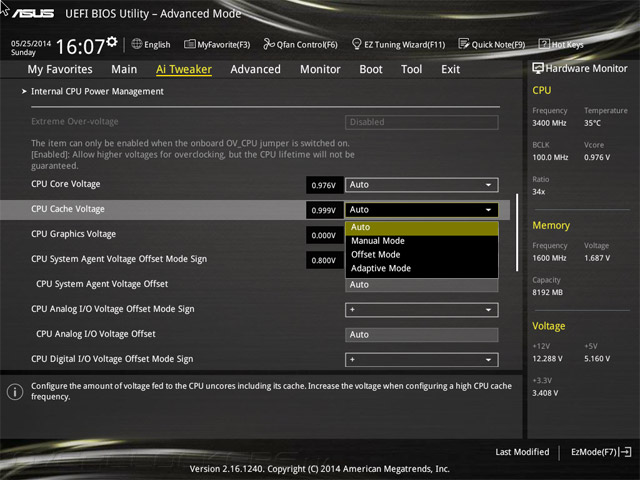Click 1600 MHz memory frequency value
Screen dimensions: 640x480
coord(549,258)
